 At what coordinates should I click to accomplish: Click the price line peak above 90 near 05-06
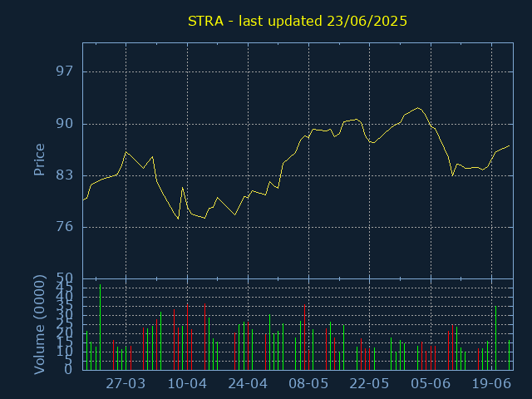[x=418, y=108]
